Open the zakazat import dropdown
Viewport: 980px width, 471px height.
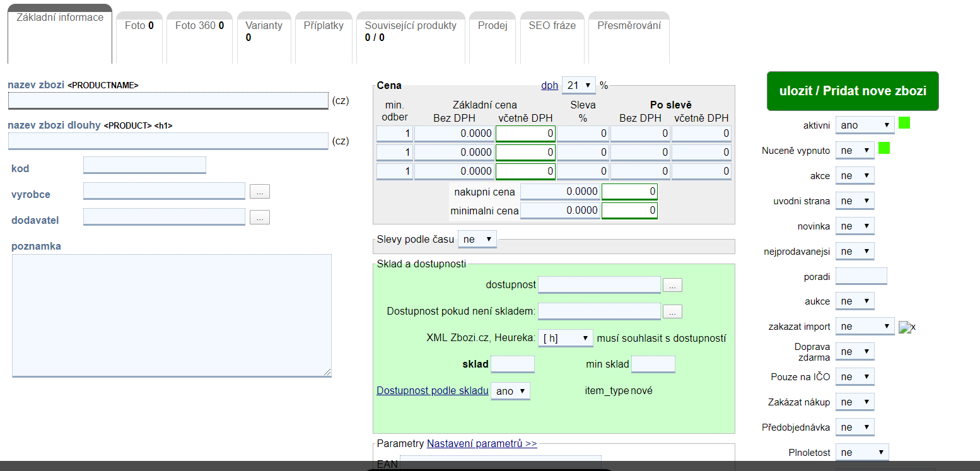[865, 327]
